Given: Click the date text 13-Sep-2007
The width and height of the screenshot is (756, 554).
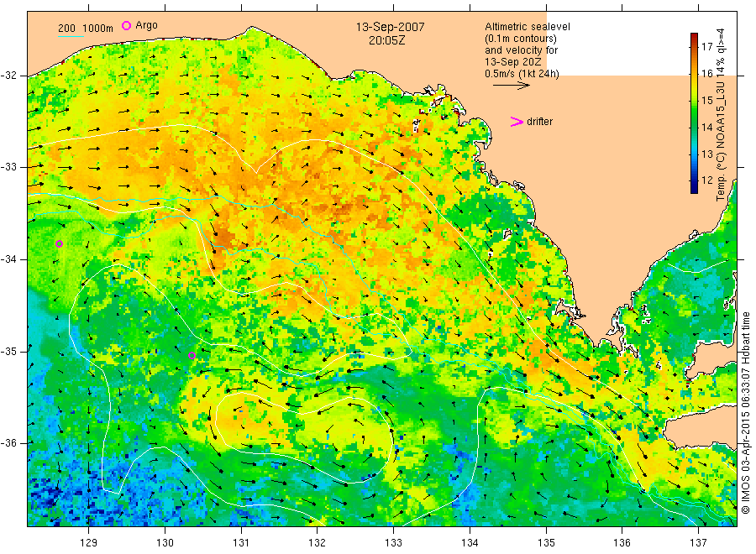Looking at the screenshot, I should tap(390, 27).
